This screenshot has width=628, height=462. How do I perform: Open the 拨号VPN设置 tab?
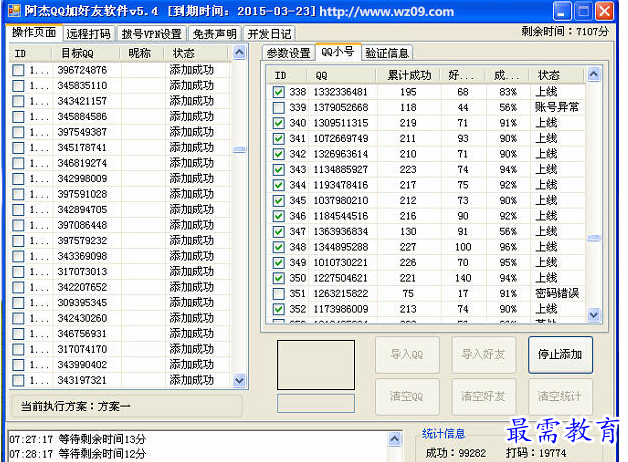[152, 34]
